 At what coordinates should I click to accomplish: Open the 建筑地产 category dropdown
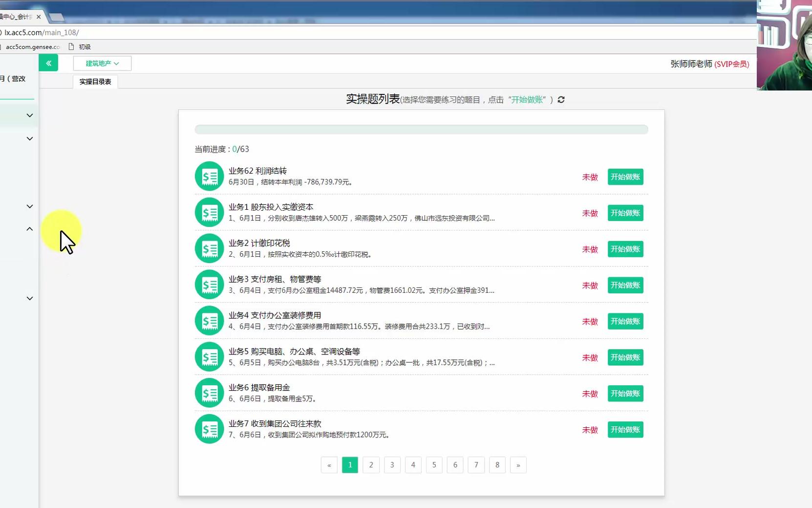(102, 63)
